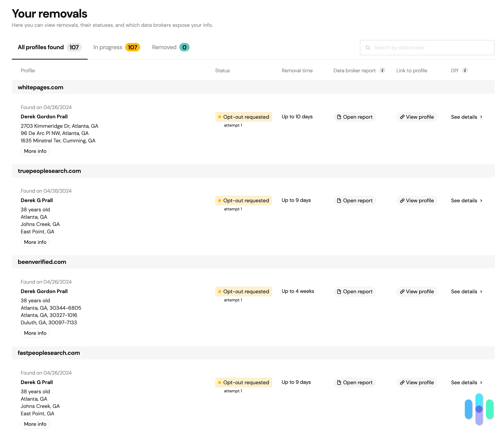The image size is (504, 436).
Task: Expand More info under beenverified.com profile
Action: tap(35, 333)
